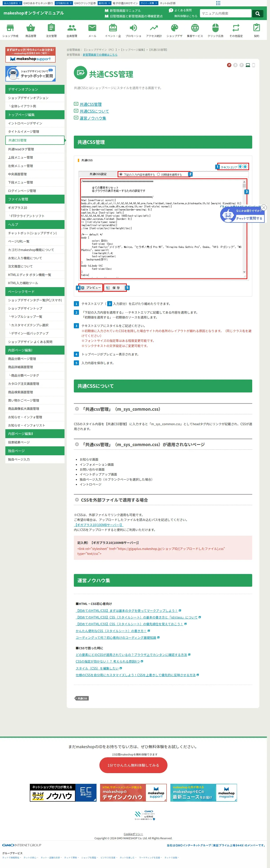Focus the マニュアル内検索 search field

tap(226, 14)
